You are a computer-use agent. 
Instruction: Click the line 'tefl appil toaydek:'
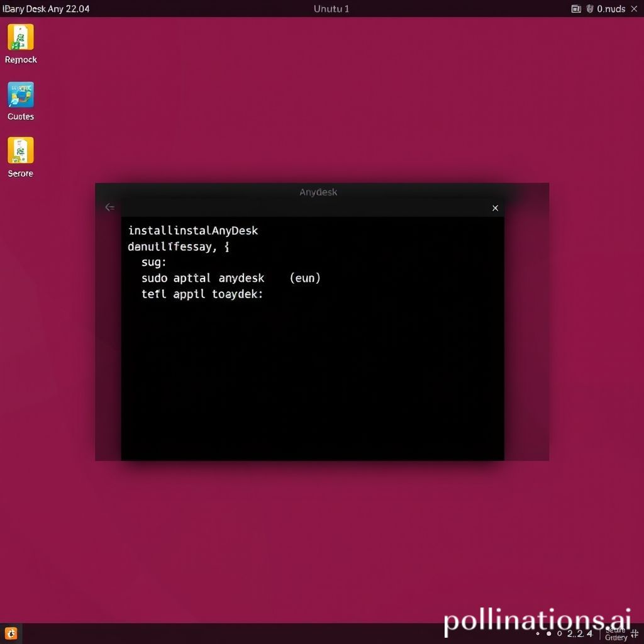coord(202,294)
